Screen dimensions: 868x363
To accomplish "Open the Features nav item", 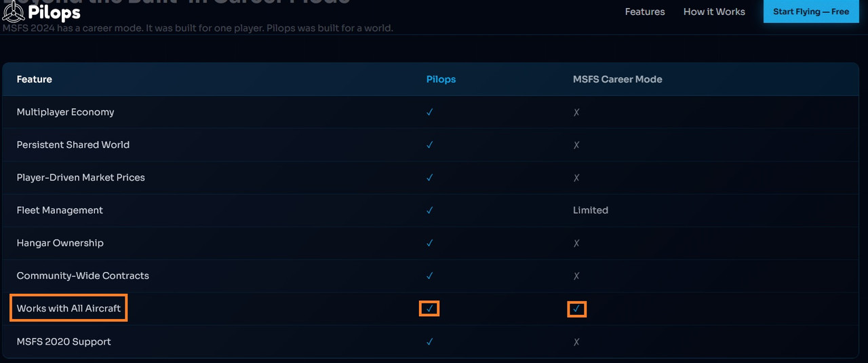I will (x=645, y=12).
